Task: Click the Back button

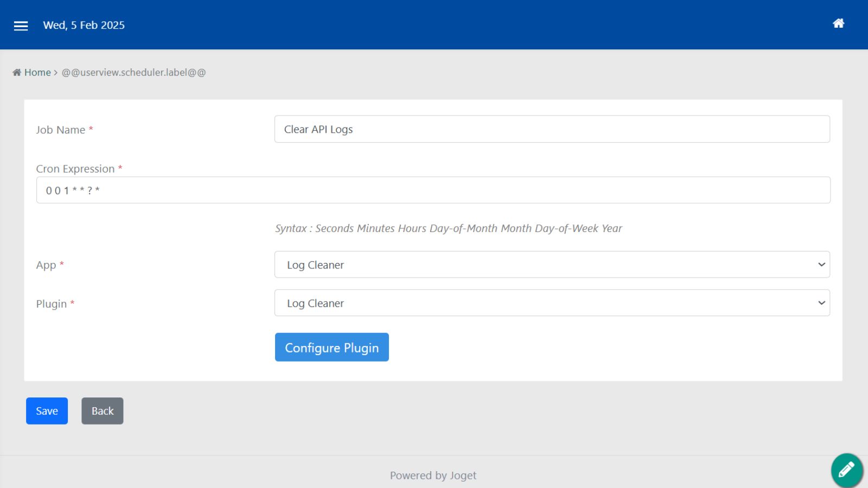Action: click(x=102, y=411)
